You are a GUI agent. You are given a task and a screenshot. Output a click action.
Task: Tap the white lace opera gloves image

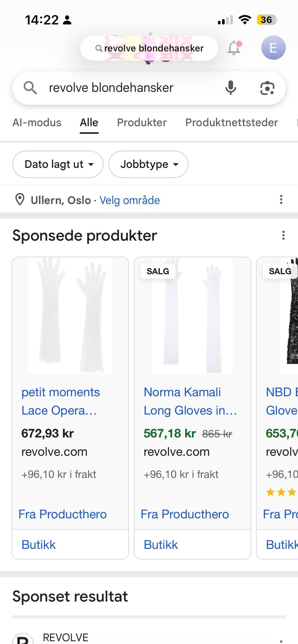[x=70, y=315]
